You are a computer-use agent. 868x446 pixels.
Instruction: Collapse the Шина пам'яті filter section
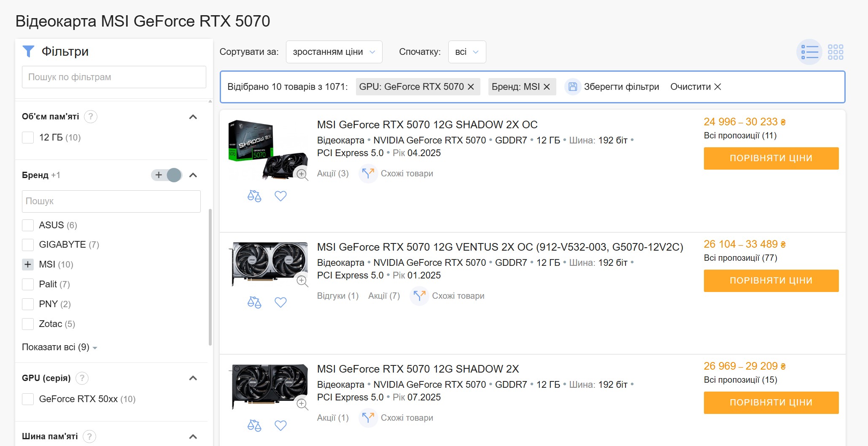point(193,437)
